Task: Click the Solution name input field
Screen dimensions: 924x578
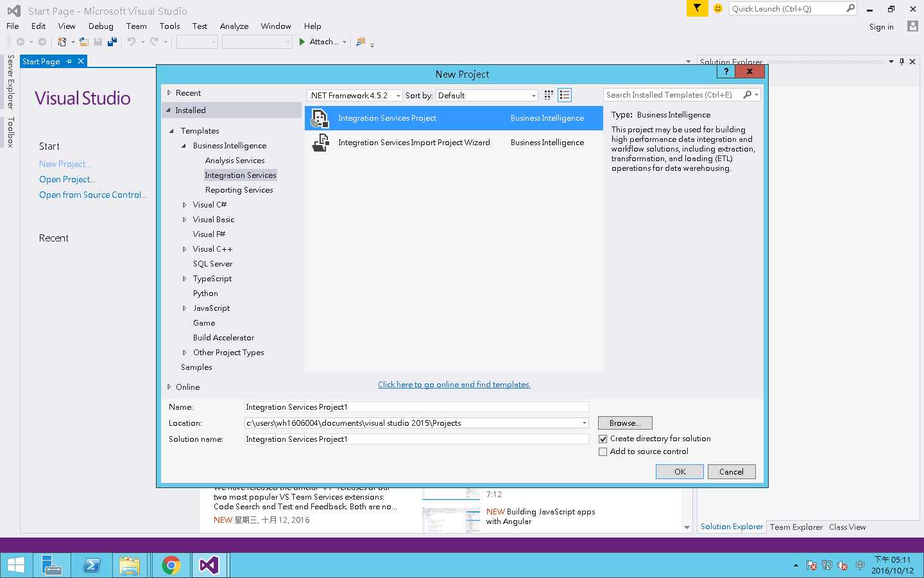Action: [416, 439]
